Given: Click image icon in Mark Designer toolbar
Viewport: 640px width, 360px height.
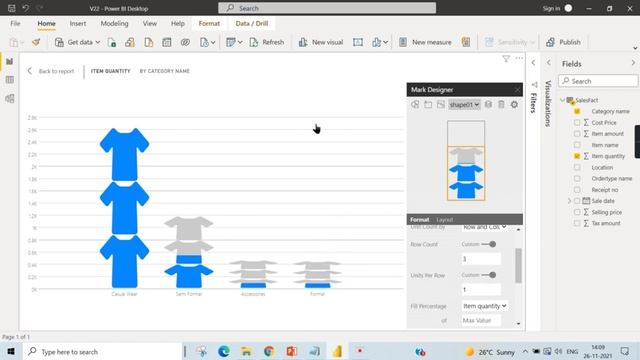Looking at the screenshot, I should pyautogui.click(x=440, y=104).
